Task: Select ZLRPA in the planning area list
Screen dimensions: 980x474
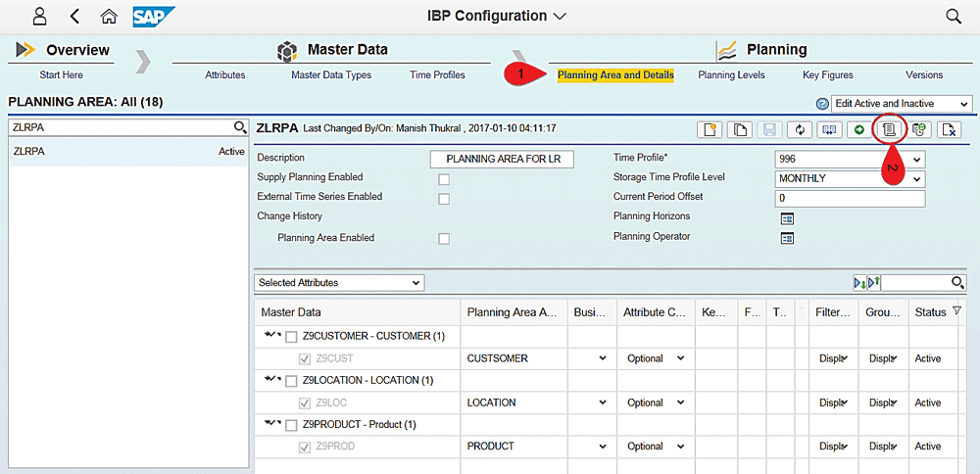Action: (x=128, y=151)
